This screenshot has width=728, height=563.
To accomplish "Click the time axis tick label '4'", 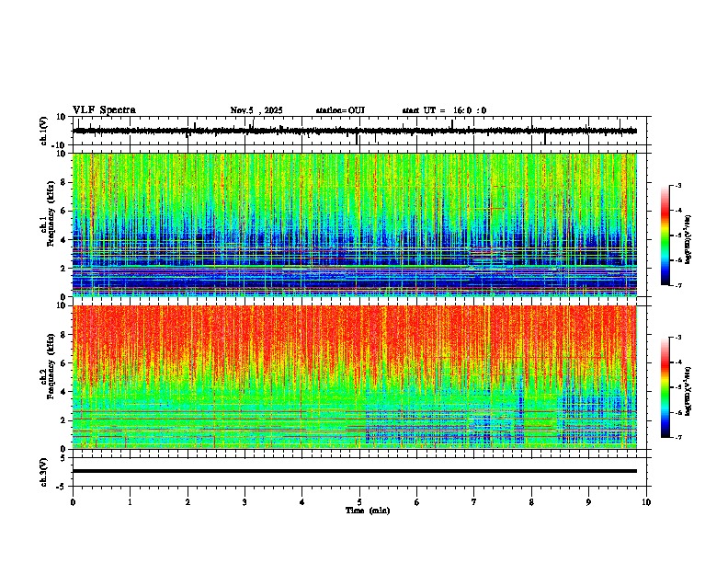I will (301, 502).
